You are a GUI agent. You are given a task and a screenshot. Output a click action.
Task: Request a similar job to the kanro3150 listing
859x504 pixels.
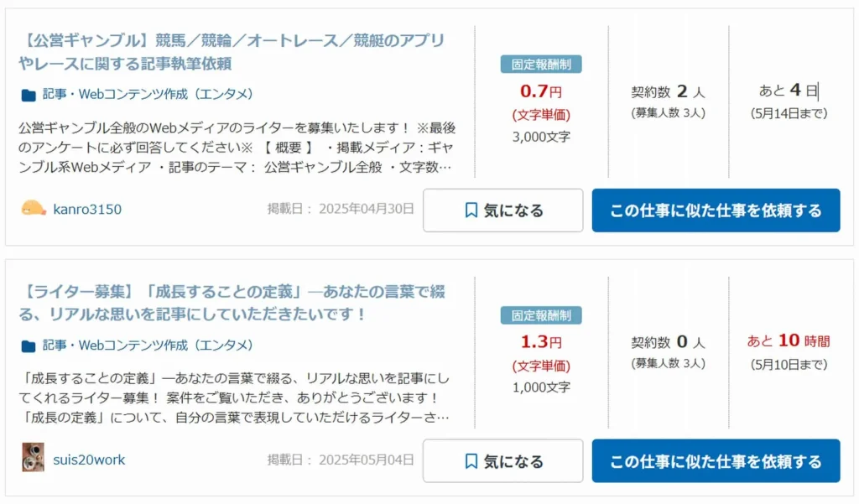[716, 210]
